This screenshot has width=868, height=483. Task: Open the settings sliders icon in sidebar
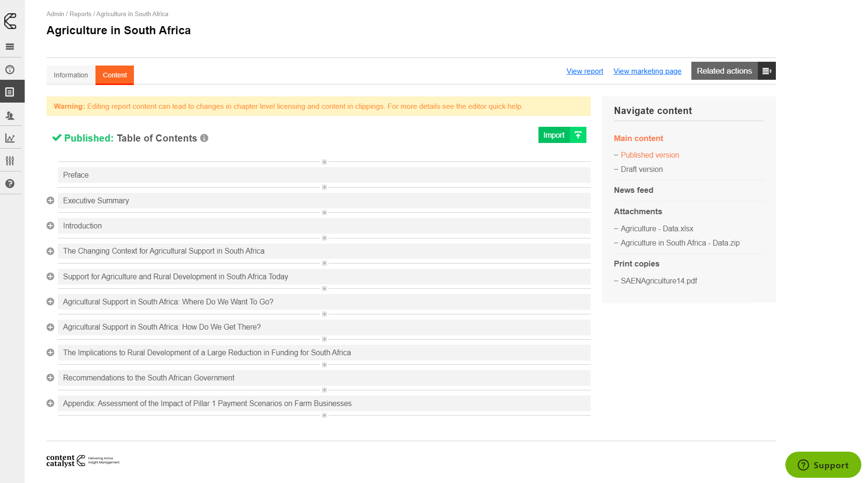click(x=10, y=161)
